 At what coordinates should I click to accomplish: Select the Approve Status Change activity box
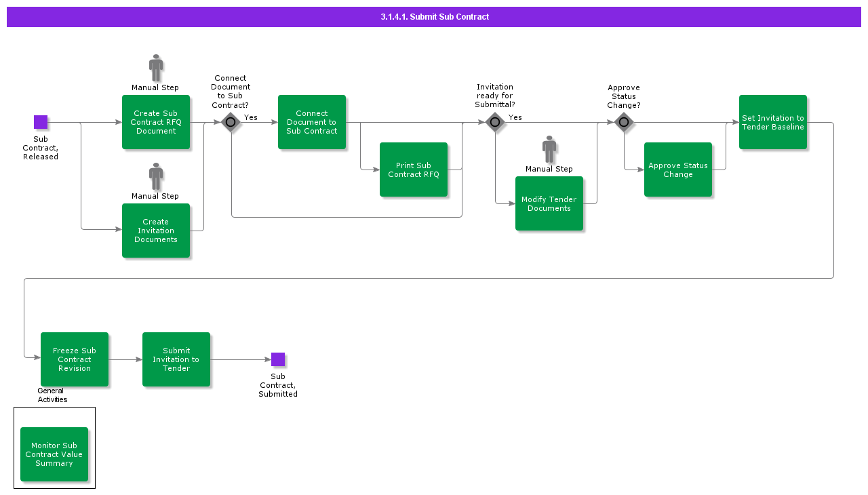point(678,170)
